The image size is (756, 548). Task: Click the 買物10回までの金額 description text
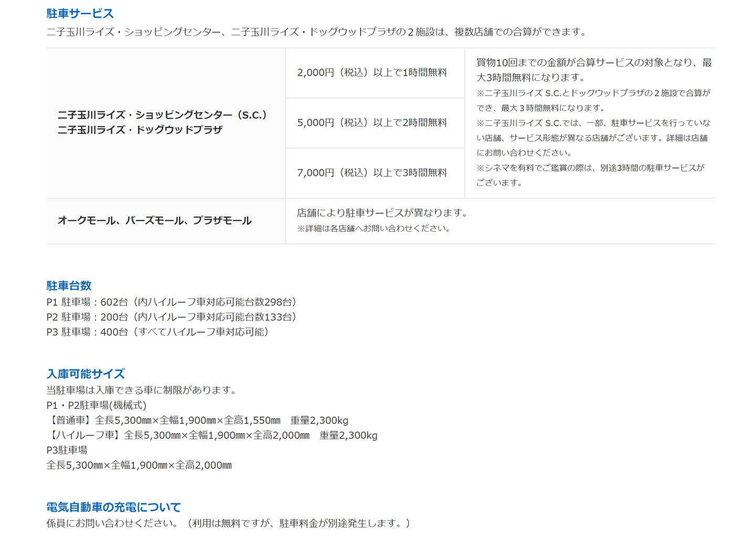pyautogui.click(x=594, y=70)
